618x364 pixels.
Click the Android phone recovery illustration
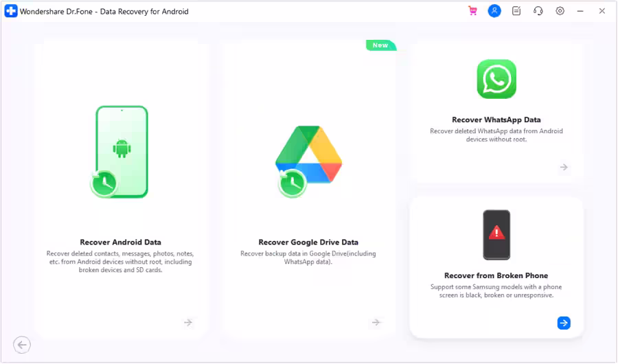coord(119,152)
